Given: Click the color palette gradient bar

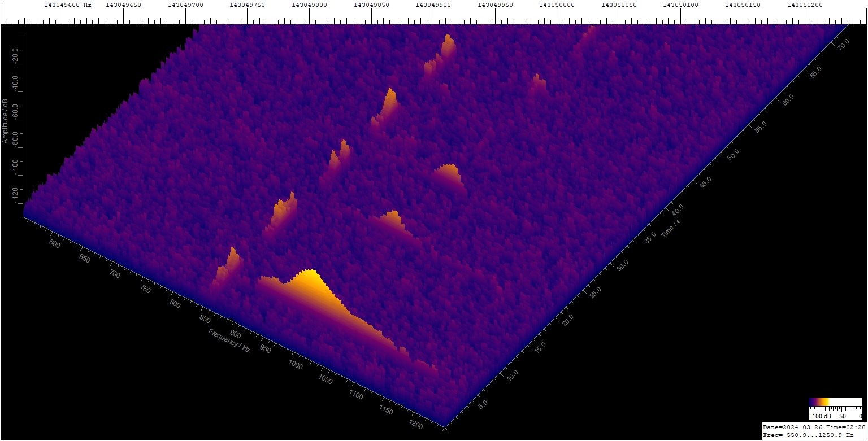Looking at the screenshot, I should click(x=836, y=402).
